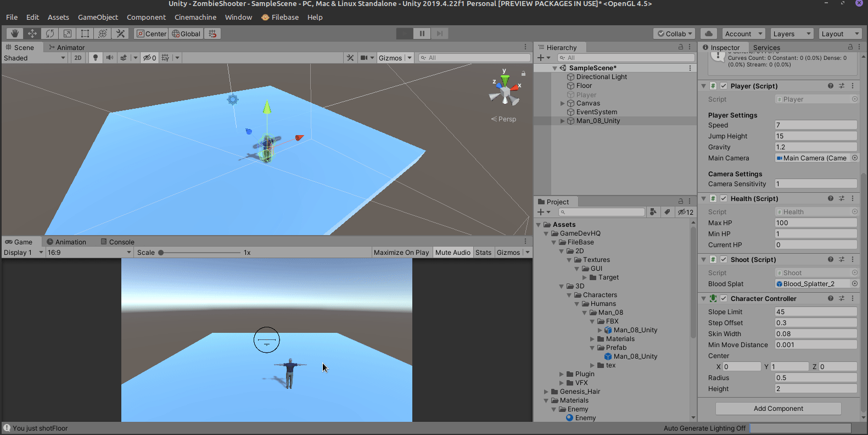The image size is (868, 435).
Task: Open Player Script help reference
Action: tap(831, 86)
